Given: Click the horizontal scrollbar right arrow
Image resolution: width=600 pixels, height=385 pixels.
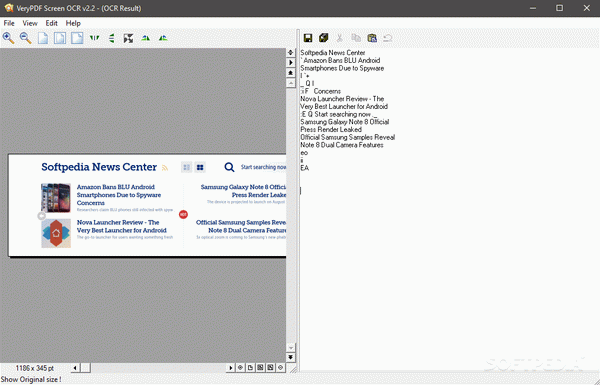Looking at the screenshot, I should 230,368.
